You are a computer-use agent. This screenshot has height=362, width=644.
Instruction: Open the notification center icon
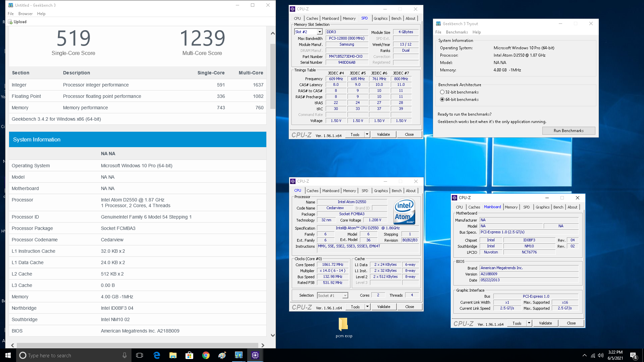click(x=634, y=356)
